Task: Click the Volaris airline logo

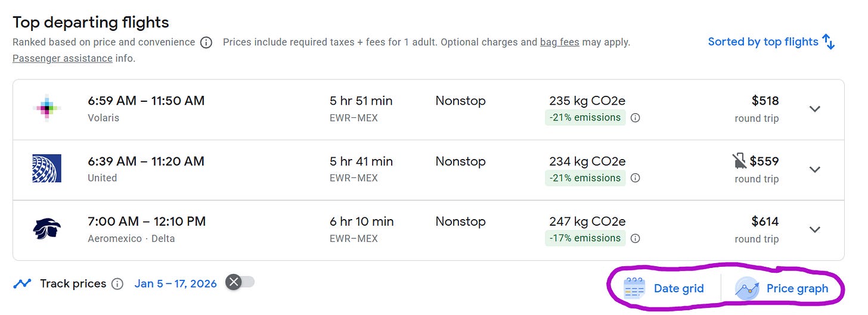Action: coord(46,108)
